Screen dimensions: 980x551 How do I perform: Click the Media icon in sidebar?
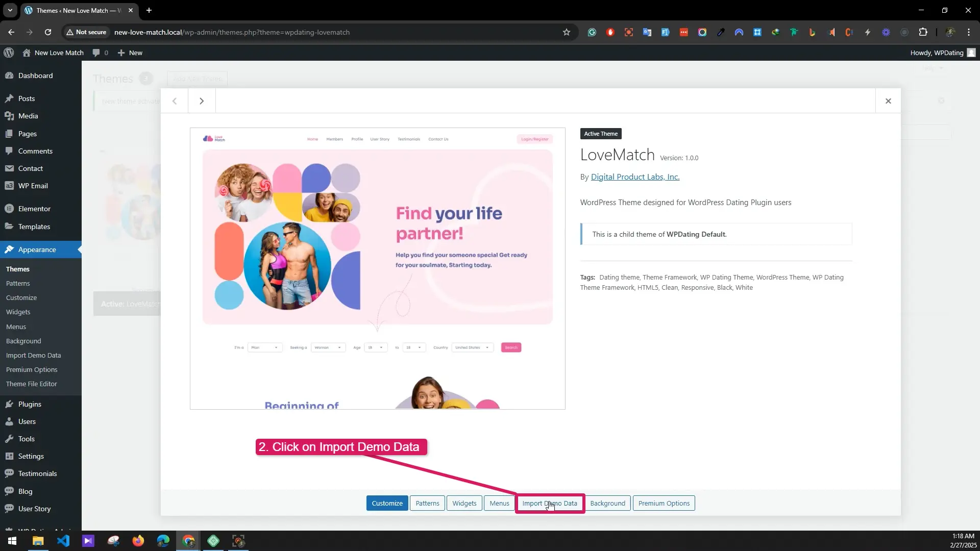pos(9,116)
